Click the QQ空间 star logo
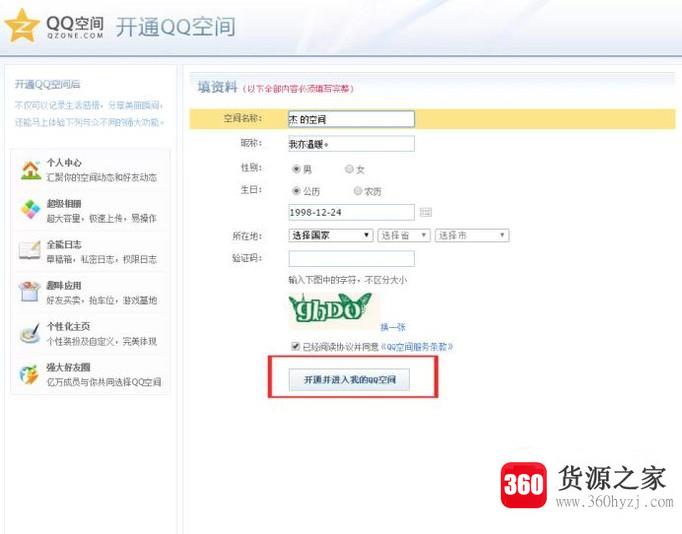This screenshot has width=682, height=534. [x=21, y=26]
